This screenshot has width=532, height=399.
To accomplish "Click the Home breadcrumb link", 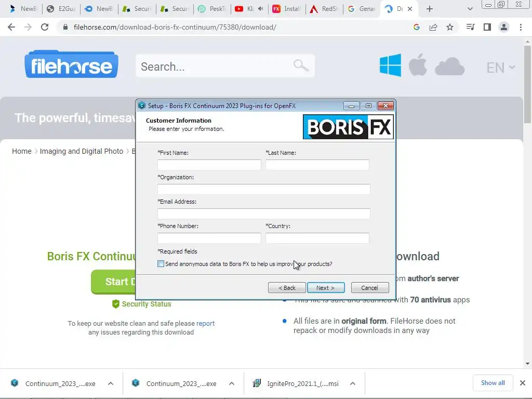I will (22, 151).
